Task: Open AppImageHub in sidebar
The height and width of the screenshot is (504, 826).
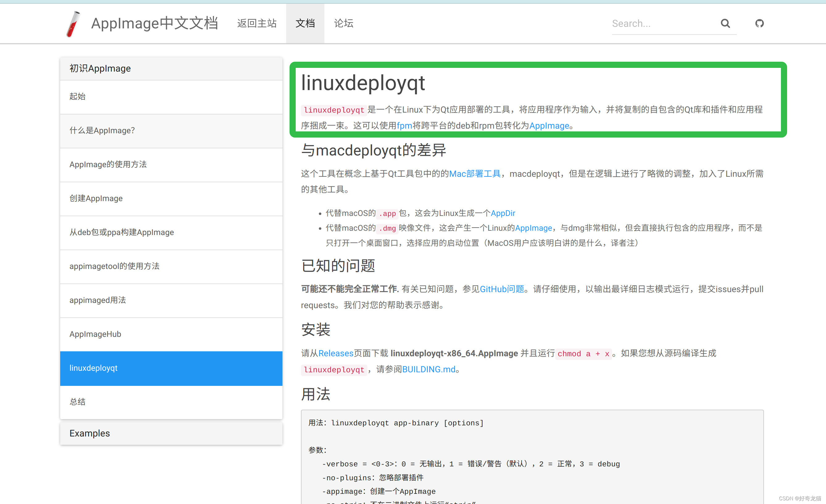Action: (171, 334)
